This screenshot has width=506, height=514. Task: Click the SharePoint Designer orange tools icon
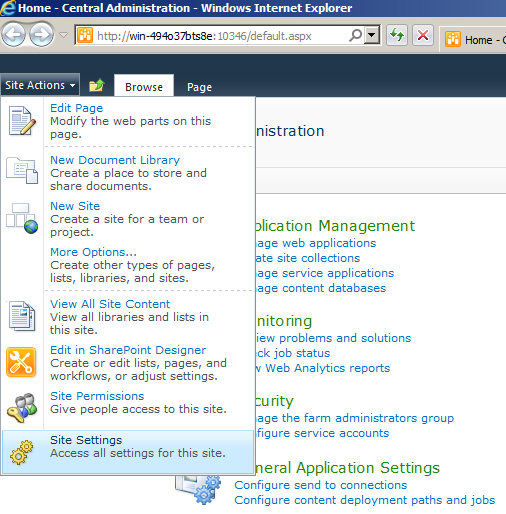(21, 362)
